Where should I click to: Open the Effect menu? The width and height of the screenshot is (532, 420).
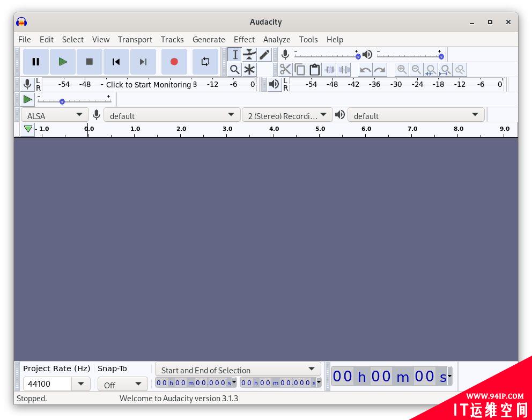(x=244, y=40)
